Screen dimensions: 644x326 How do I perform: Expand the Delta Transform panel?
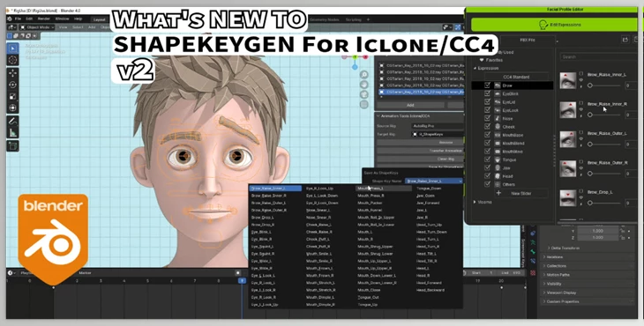pos(565,248)
